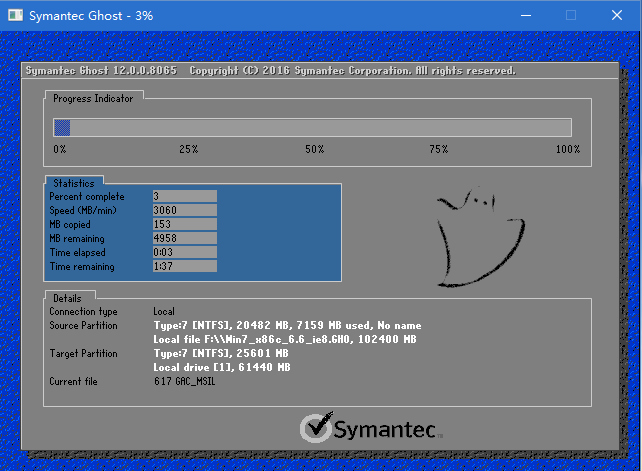642x471 pixels.
Task: Click the 75% progress marker
Action: [439, 149]
